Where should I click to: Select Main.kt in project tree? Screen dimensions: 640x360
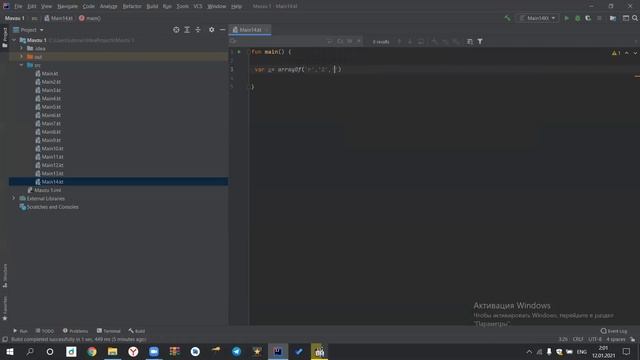pyautogui.click(x=50, y=73)
